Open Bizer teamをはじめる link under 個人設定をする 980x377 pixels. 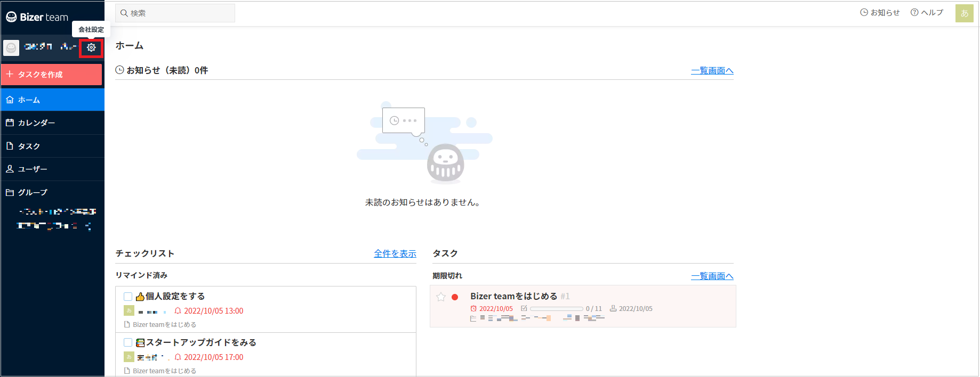click(164, 325)
